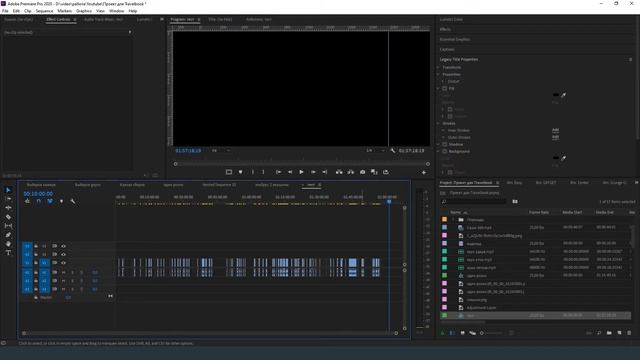Toggle V3 track output eye
The width and height of the screenshot is (640, 360).
[x=63, y=246]
